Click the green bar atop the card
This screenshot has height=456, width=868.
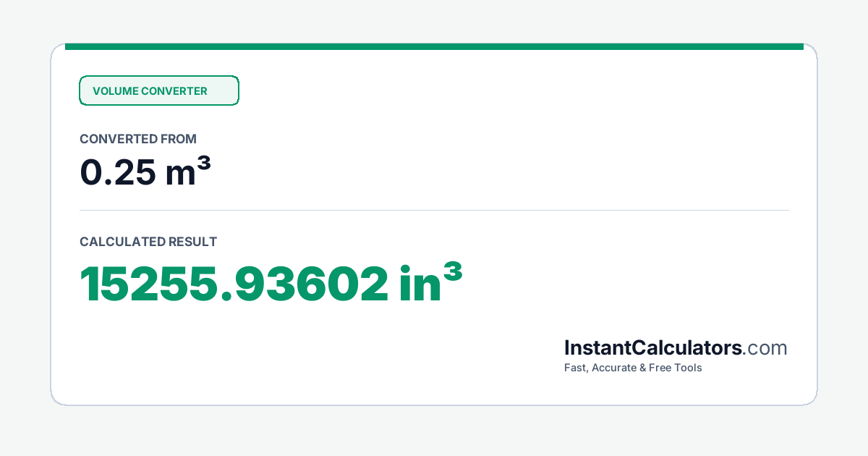tap(434, 46)
